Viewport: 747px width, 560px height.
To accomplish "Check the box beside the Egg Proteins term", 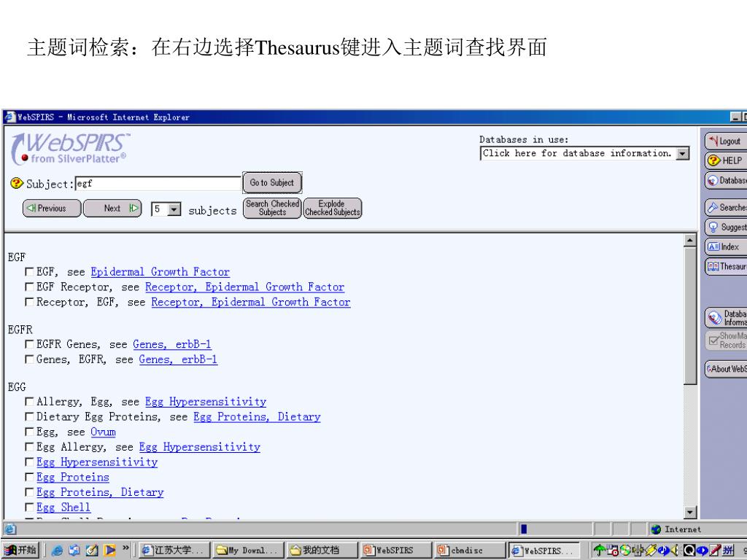I will click(29, 477).
